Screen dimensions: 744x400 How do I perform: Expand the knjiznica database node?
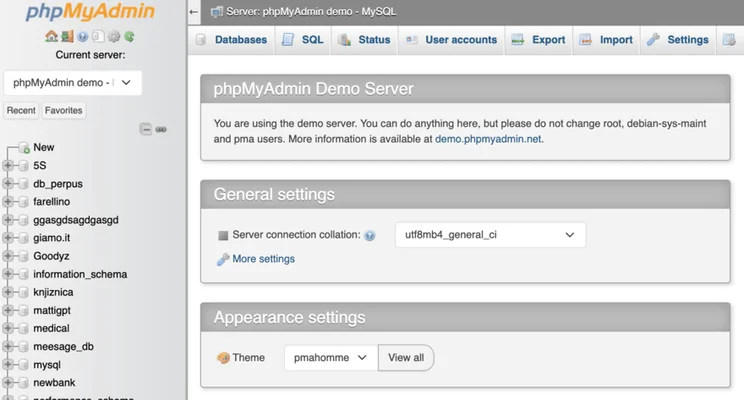[x=8, y=292]
